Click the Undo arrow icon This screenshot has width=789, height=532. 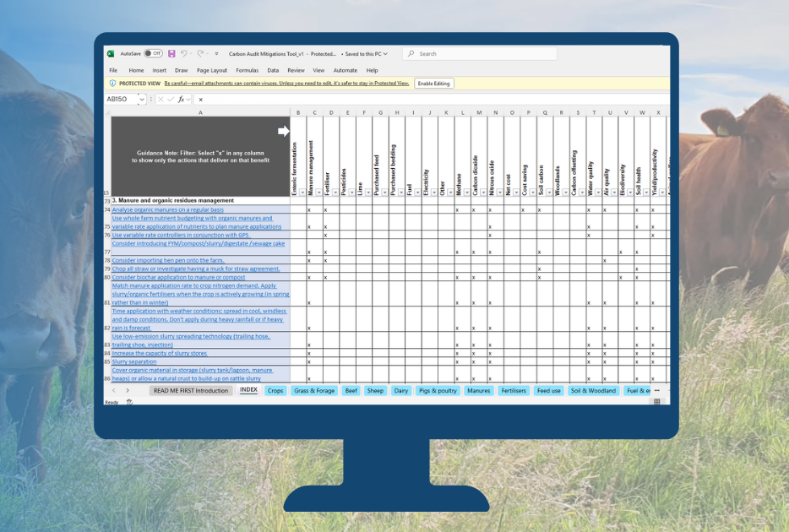pos(183,53)
